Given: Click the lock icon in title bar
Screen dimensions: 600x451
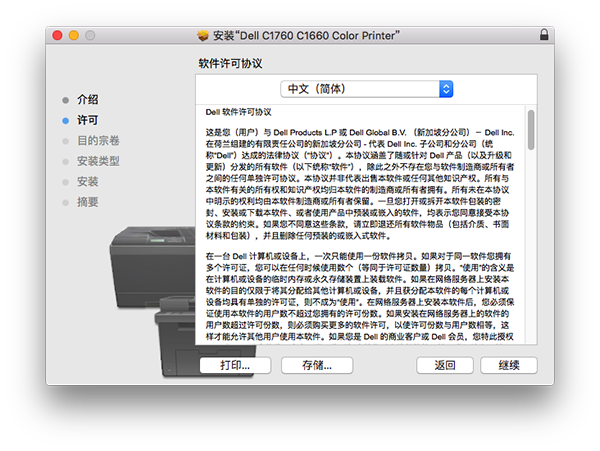Looking at the screenshot, I should pyautogui.click(x=544, y=35).
